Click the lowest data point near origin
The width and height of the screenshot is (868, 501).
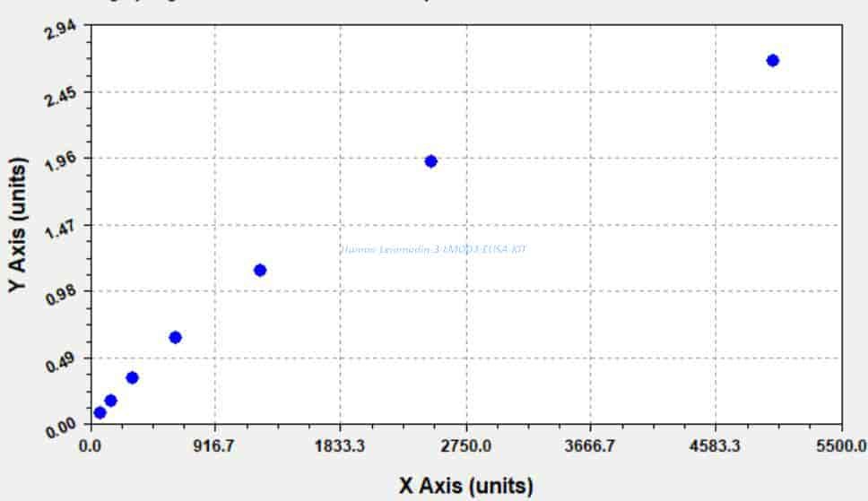[100, 412]
